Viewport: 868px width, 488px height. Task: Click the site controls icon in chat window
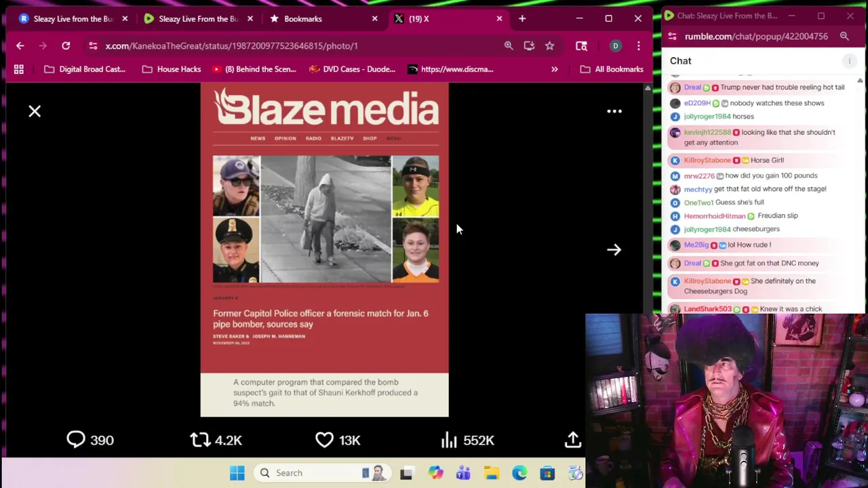[671, 37]
